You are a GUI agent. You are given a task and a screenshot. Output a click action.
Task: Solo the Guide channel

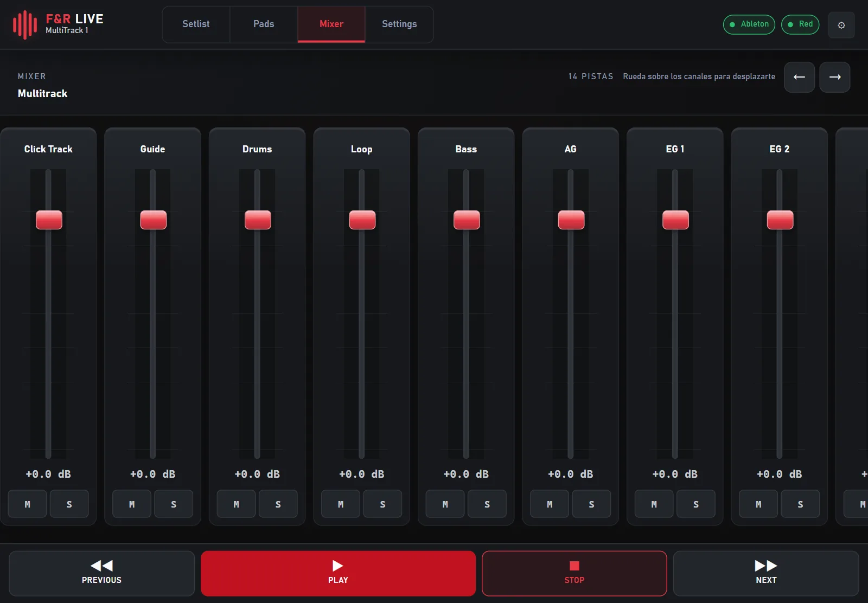tap(174, 504)
